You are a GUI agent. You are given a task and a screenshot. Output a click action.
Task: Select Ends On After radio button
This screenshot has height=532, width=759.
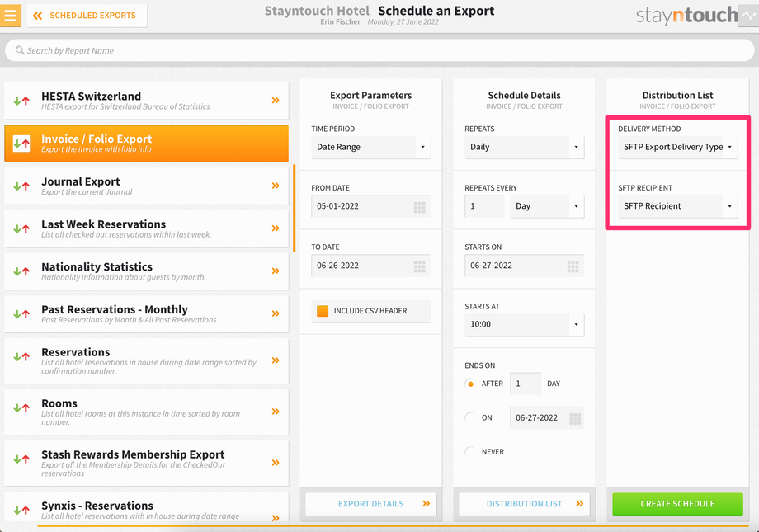pos(470,384)
